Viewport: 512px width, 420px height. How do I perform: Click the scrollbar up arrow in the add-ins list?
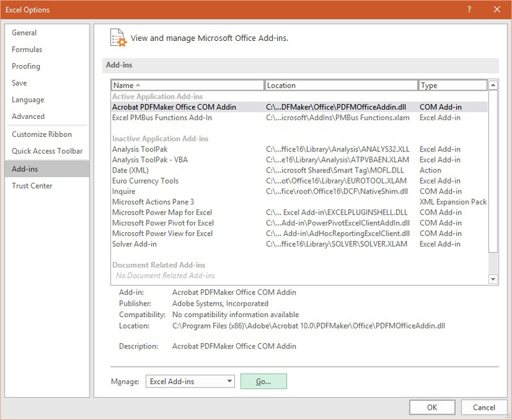[493, 85]
